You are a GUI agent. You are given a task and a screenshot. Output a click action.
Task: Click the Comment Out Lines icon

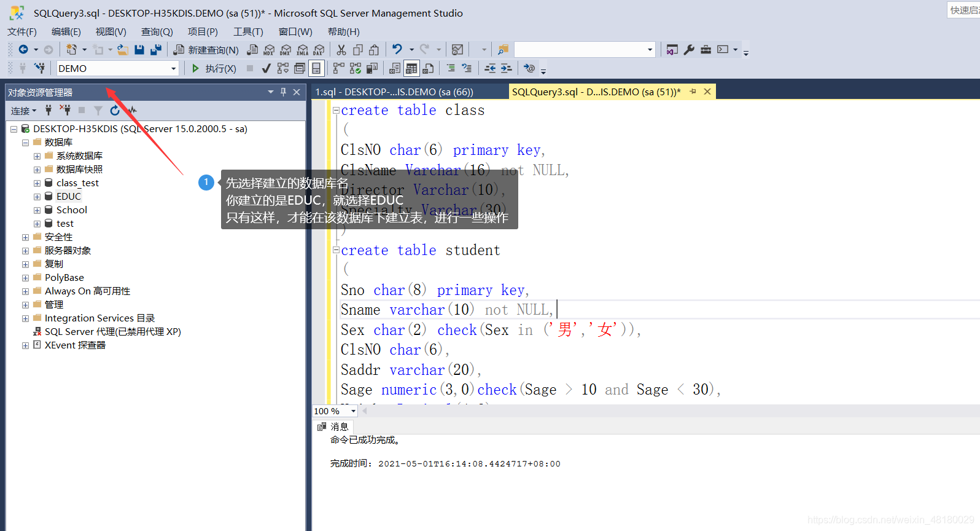(451, 68)
